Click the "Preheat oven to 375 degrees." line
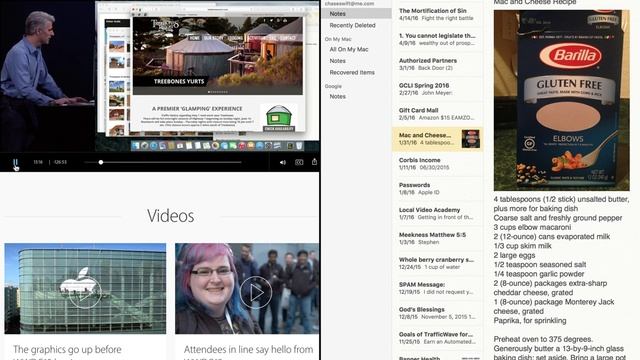This screenshot has height=360, width=640. point(543,339)
